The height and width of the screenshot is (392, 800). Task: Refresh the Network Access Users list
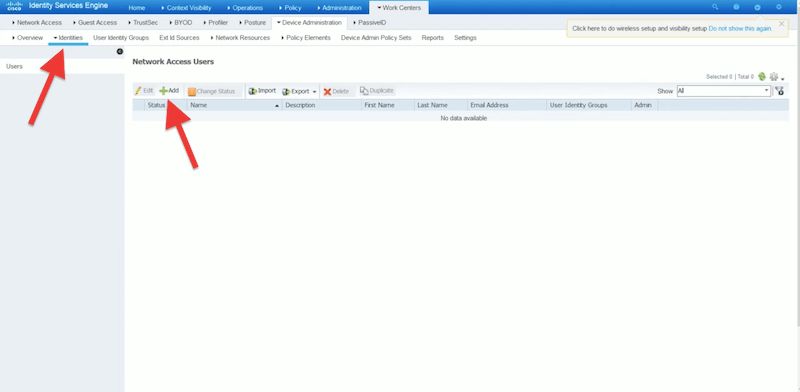tap(762, 77)
